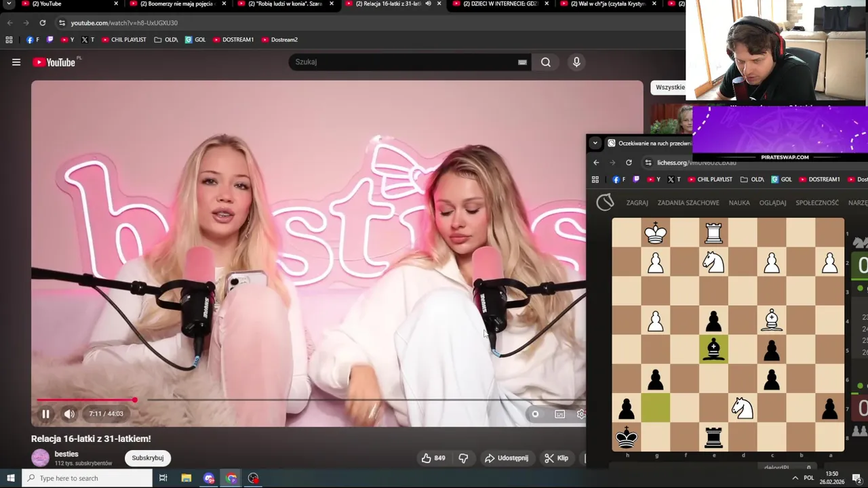Select the 'Wszystkie' filter chip

pos(670,87)
